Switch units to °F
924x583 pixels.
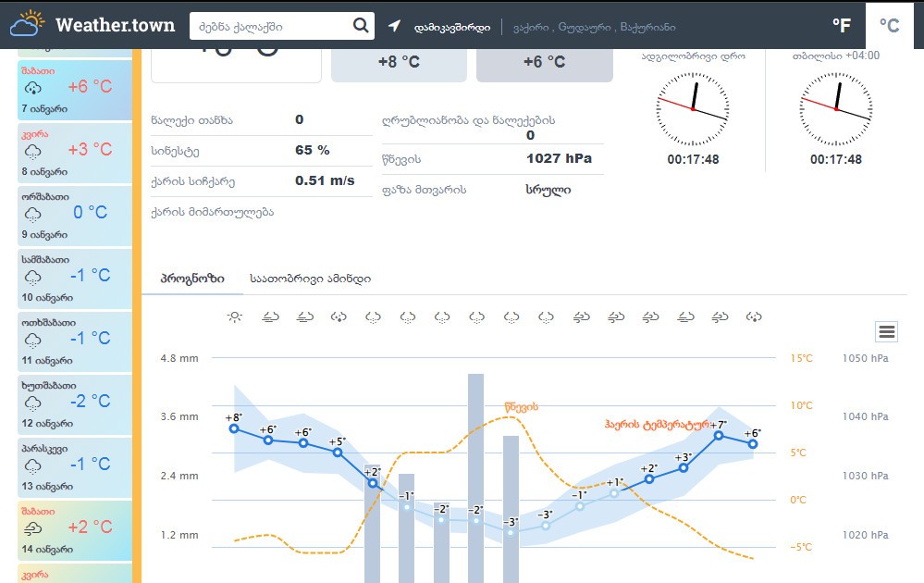click(x=842, y=25)
